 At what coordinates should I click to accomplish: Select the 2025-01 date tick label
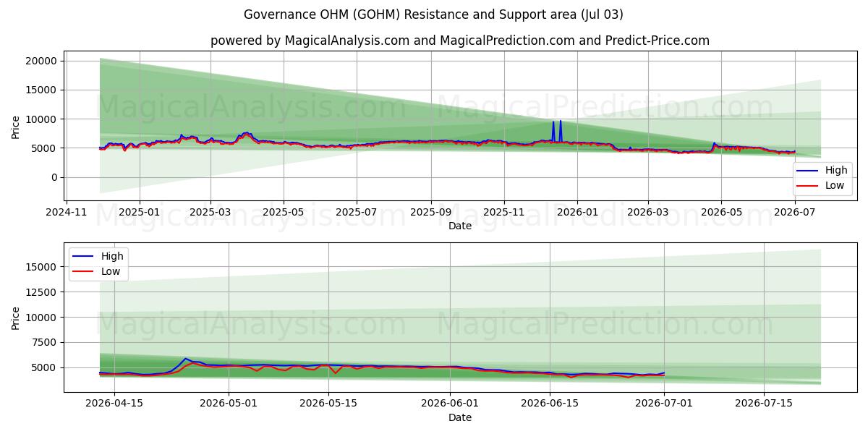pyautogui.click(x=139, y=212)
